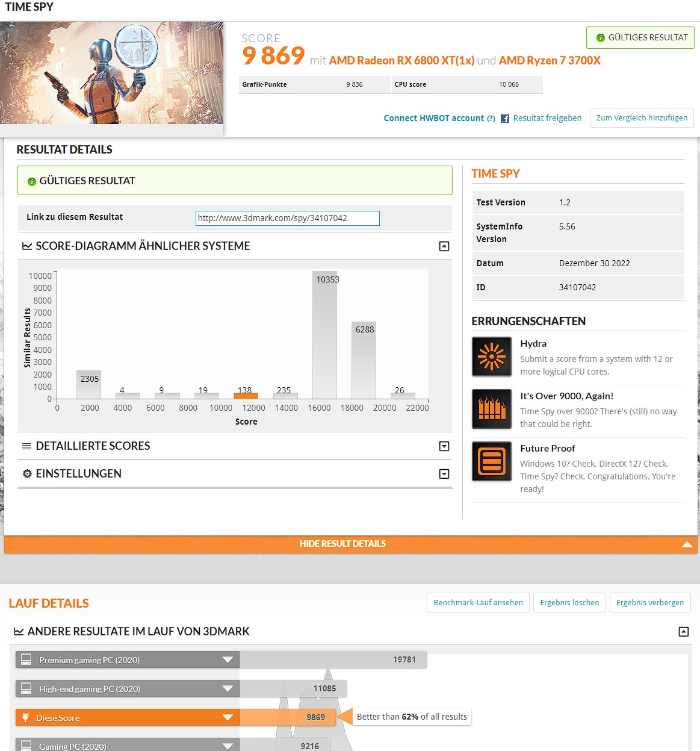
Task: Click the 2305 bar in score chart
Action: [88, 384]
